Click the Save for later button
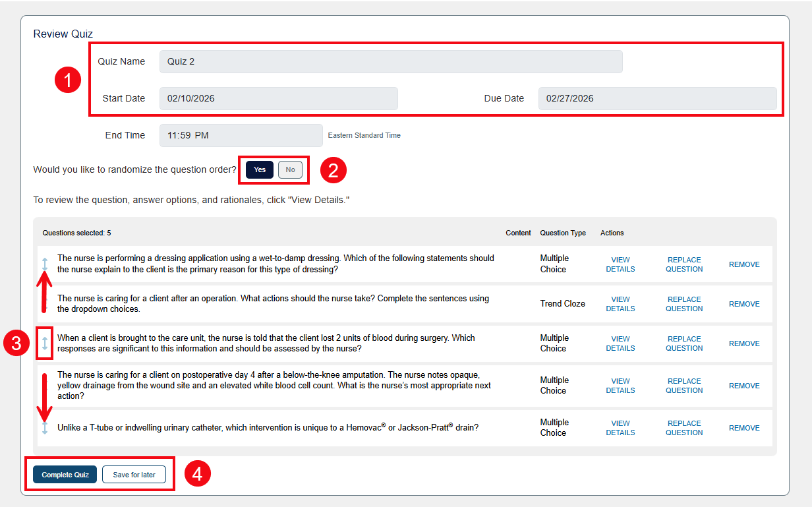812x507 pixels. point(134,474)
